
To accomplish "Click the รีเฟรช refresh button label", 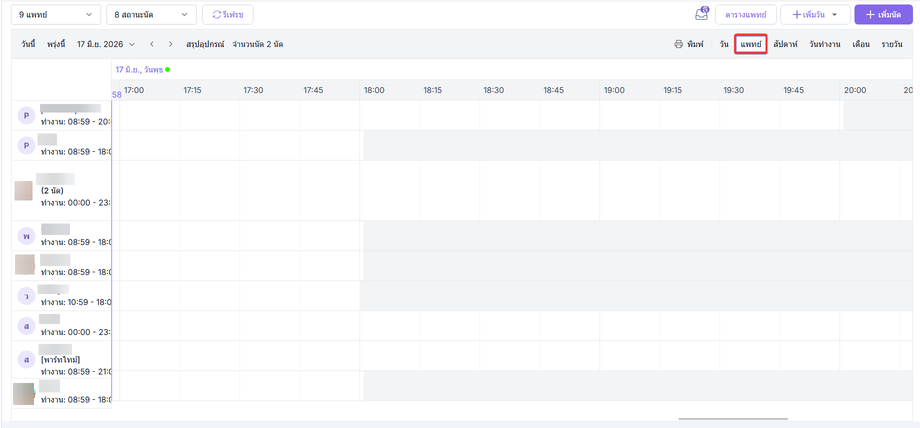I will (x=233, y=15).
